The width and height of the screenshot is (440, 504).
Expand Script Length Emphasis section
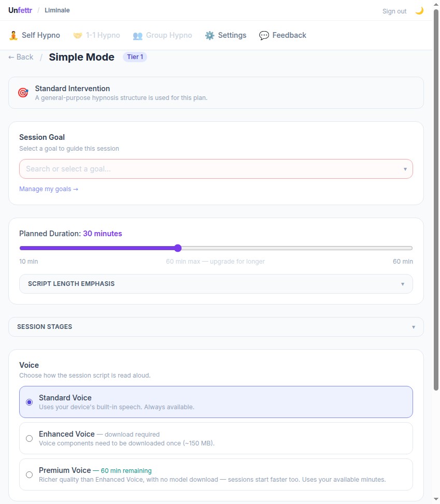216,284
